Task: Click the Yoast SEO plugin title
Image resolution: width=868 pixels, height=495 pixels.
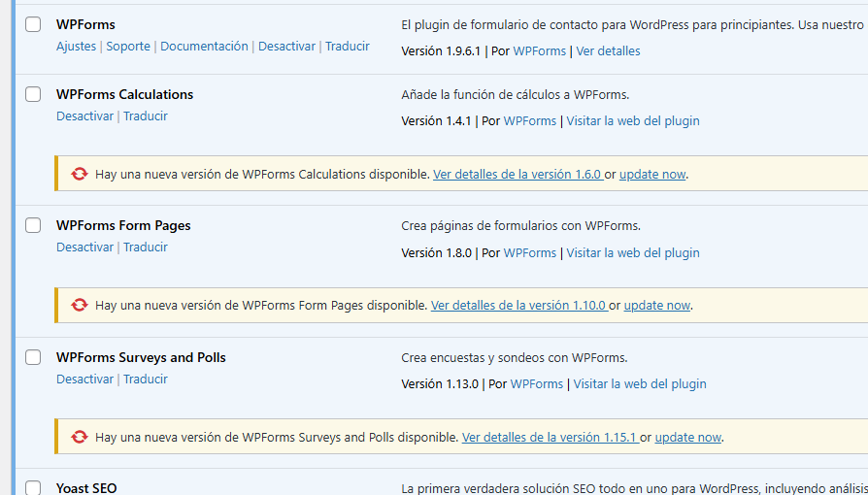Action: pyautogui.click(x=86, y=488)
